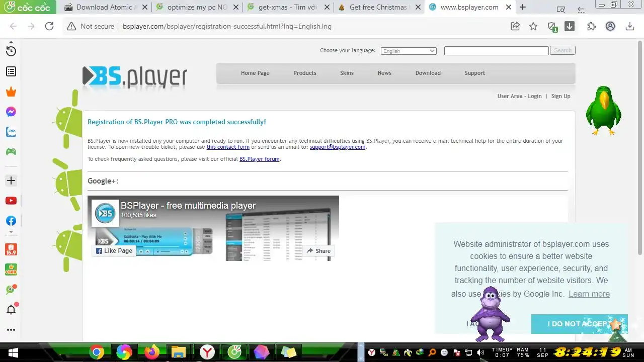Open Zalo from the sidebar
Image resolution: width=644 pixels, height=362 pixels.
click(x=11, y=132)
